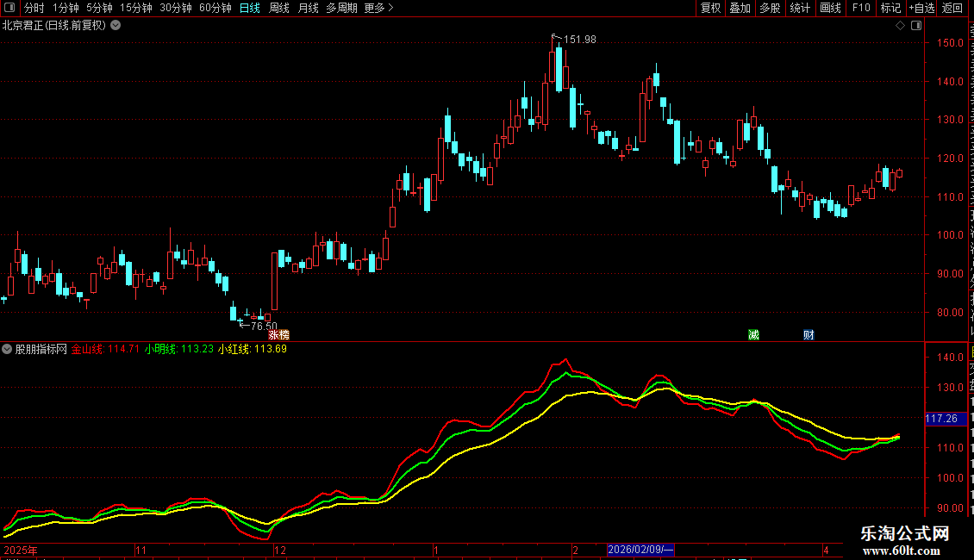Image resolution: width=974 pixels, height=560 pixels.
Task: Click the 76.50 low price label
Action: 264,326
